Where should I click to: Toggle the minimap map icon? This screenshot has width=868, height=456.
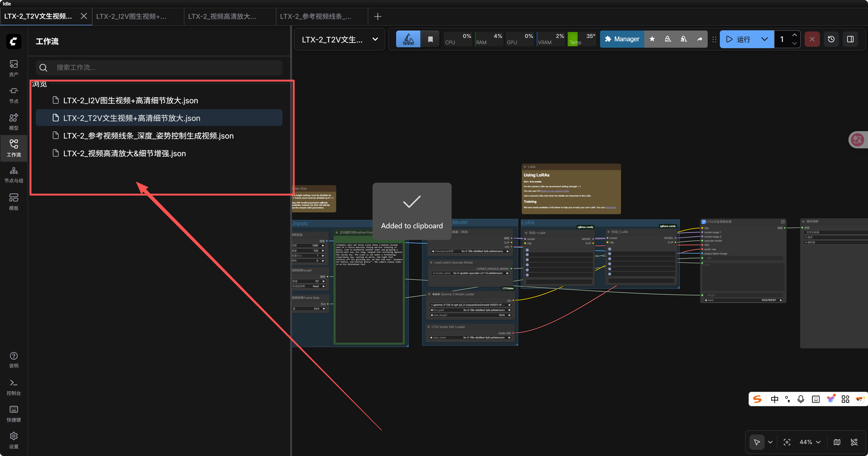coord(837,442)
